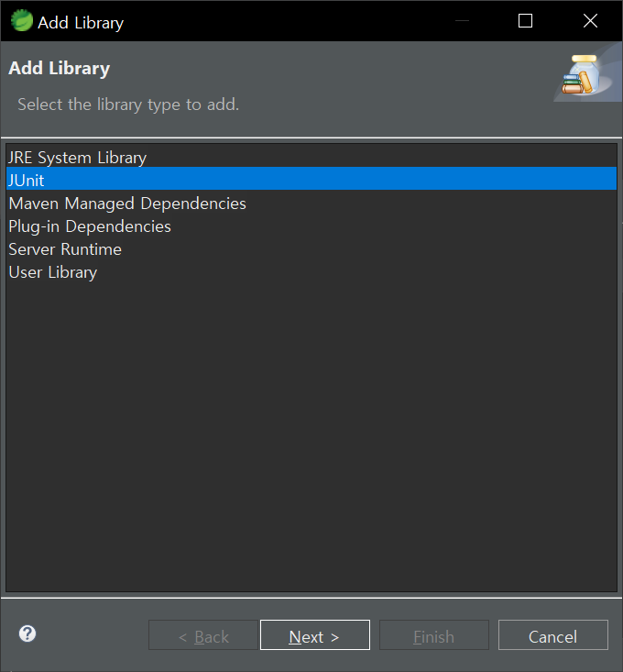Close the Add Library dialog window
This screenshot has width=623, height=672.
coord(590,21)
